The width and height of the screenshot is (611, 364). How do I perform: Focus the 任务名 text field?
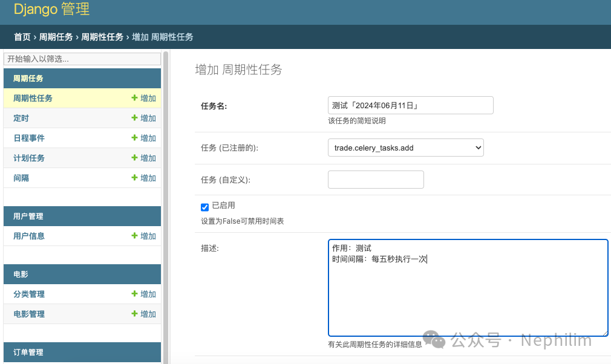(x=410, y=105)
